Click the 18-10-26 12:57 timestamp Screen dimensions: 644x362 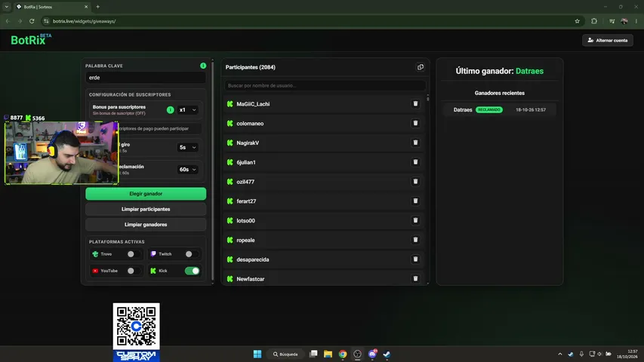(531, 109)
